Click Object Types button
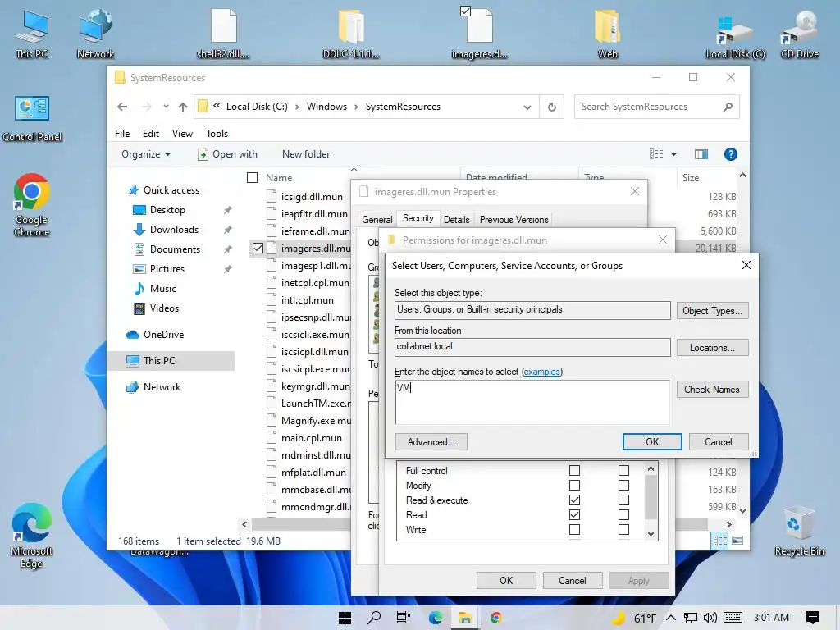This screenshot has width=840, height=630. [712, 311]
